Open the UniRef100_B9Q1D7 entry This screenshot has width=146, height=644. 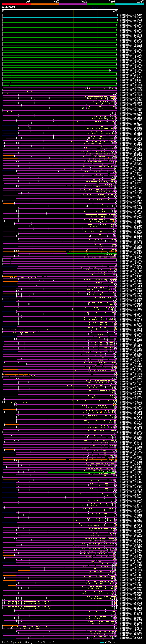tap(131, 115)
